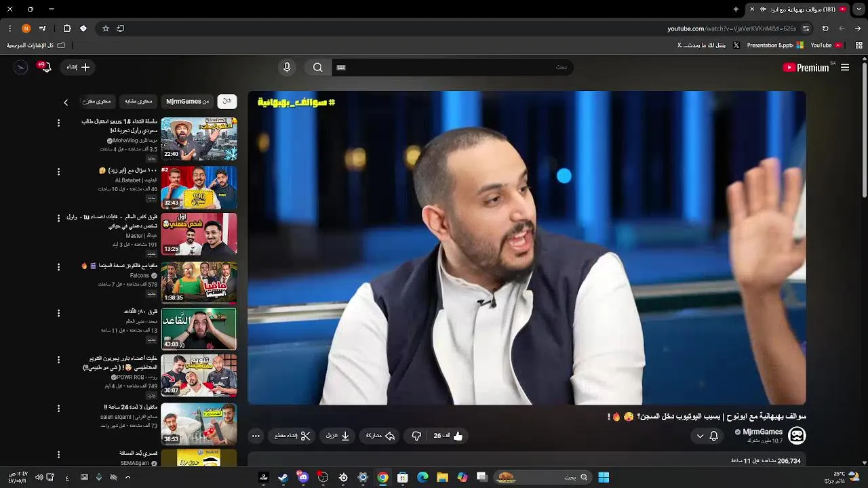Viewport: 868px width, 488px height.
Task: Download the video
Action: (x=338, y=436)
